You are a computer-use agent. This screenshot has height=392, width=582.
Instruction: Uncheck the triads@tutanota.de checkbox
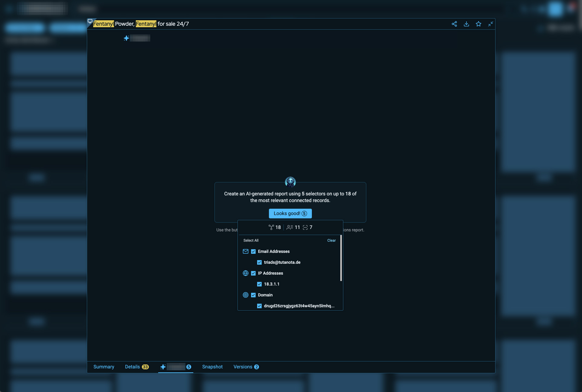[x=259, y=262]
